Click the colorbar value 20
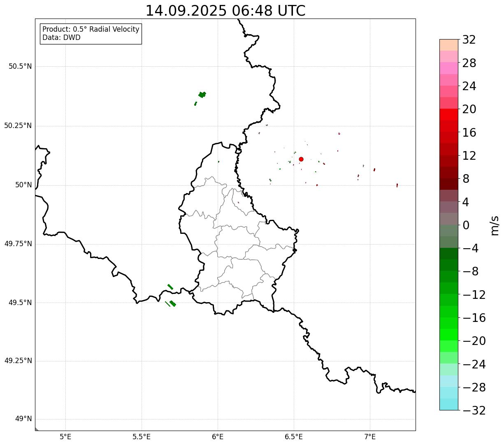Viewport: 504px width, 445px height. tap(469, 109)
